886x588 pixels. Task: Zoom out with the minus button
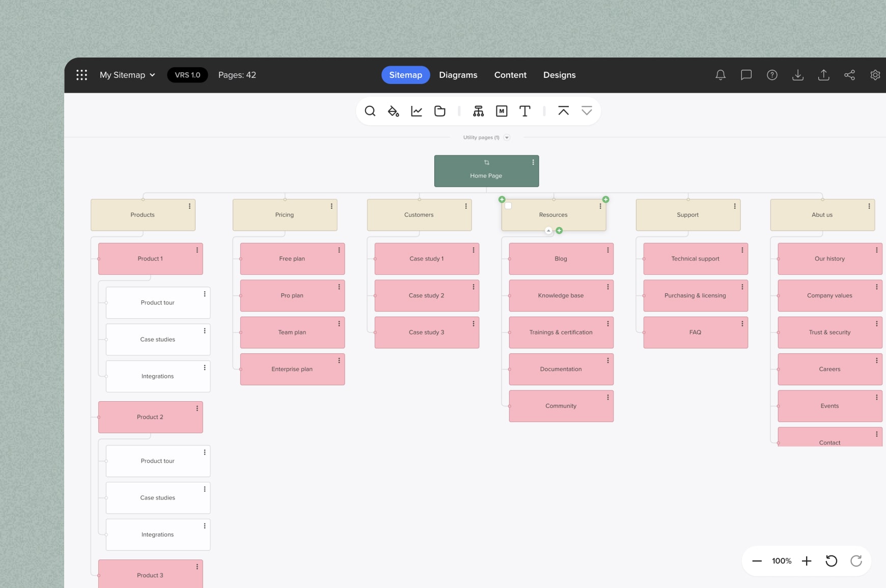tap(757, 561)
